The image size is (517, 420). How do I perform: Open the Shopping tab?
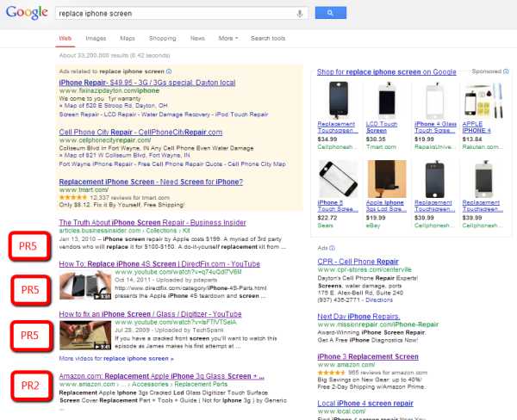(x=162, y=38)
